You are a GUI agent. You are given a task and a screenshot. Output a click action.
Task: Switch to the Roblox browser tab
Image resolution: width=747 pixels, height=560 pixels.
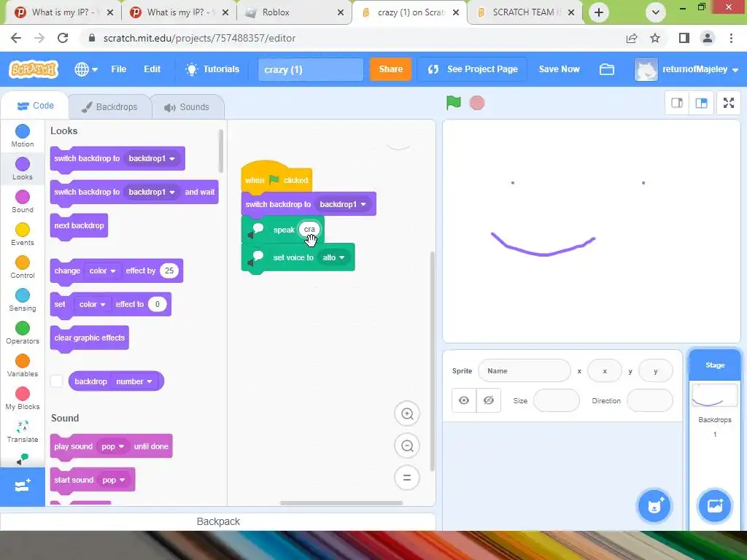(295, 12)
